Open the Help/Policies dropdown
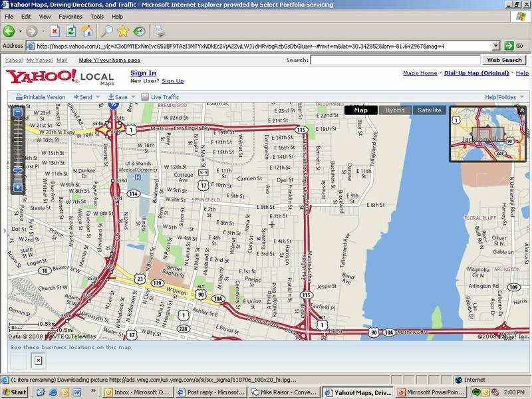 tap(504, 97)
